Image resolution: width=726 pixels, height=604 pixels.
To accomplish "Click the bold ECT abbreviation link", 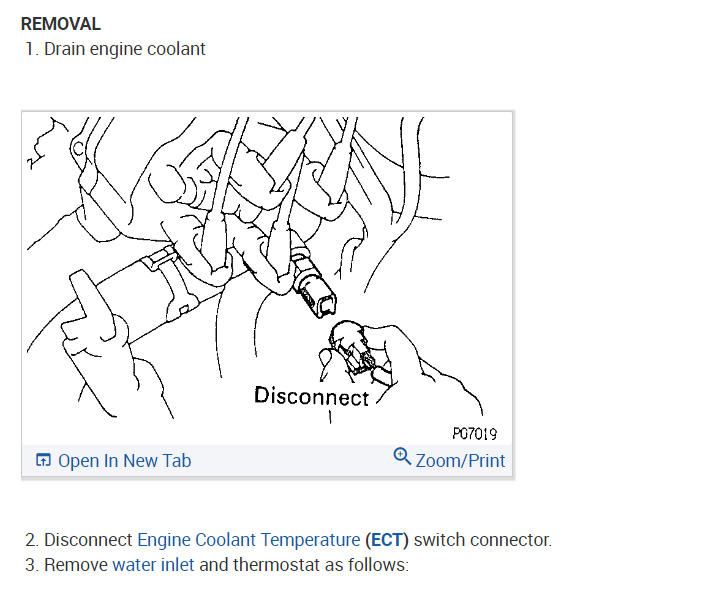I will point(387,540).
